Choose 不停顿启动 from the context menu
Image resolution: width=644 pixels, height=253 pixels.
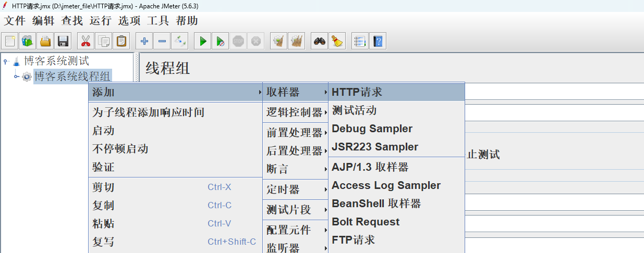pos(175,149)
